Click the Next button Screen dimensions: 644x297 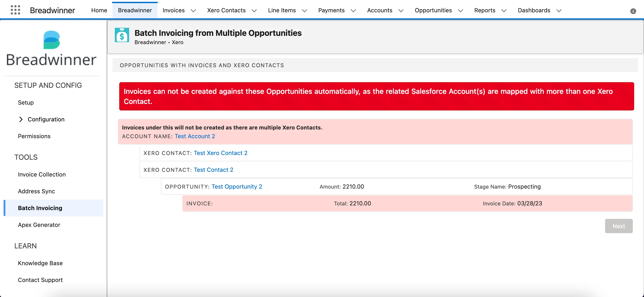(x=618, y=226)
